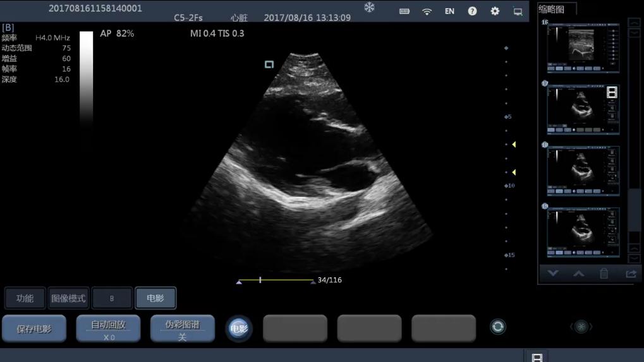Click the export share icon below thumbnails

(x=630, y=274)
